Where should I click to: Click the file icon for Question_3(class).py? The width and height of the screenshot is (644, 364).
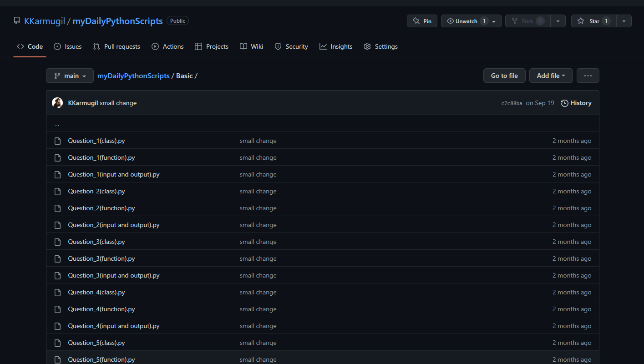[57, 242]
